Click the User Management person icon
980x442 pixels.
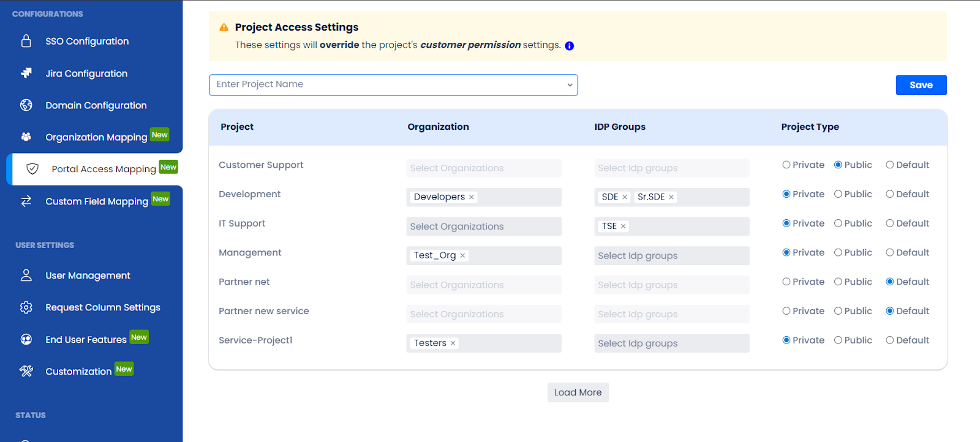point(26,275)
